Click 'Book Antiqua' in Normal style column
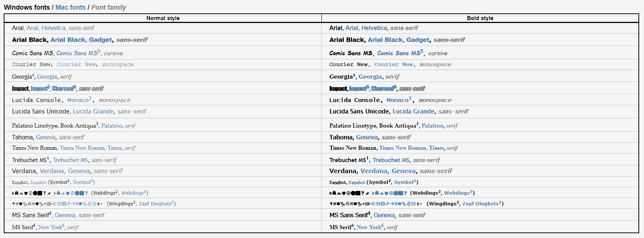The image size is (644, 238). [78, 126]
